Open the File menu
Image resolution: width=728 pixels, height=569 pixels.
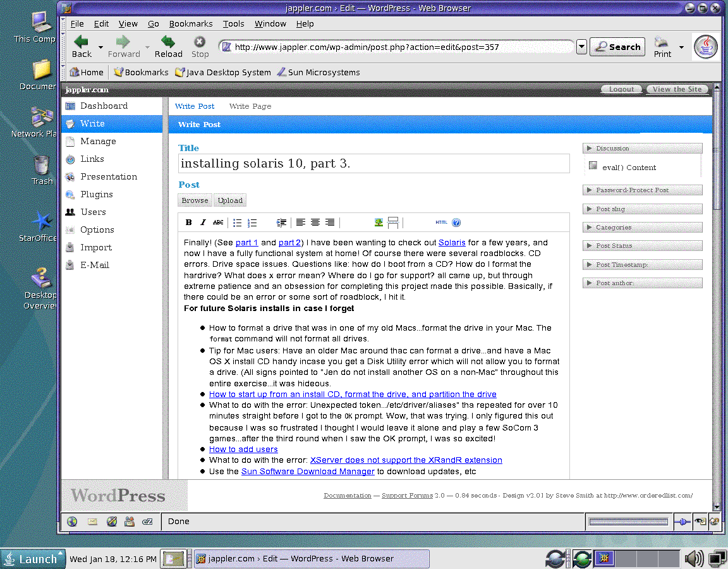[77, 23]
